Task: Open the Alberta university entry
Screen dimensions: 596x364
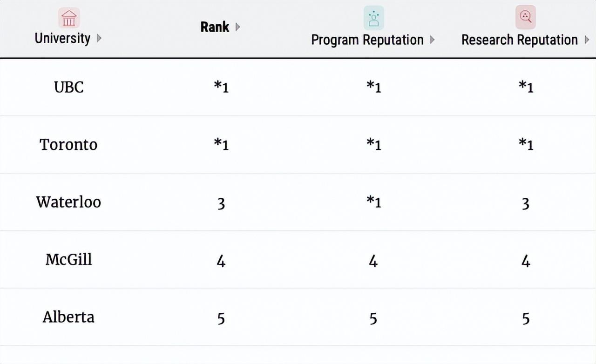Action: click(69, 317)
